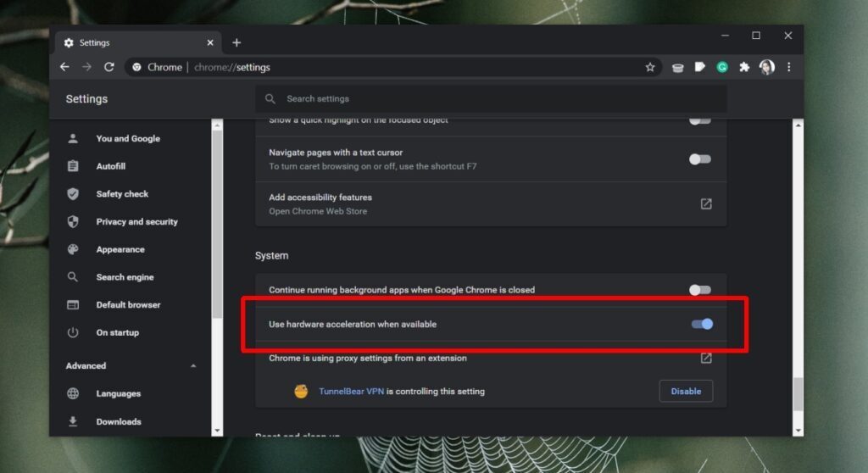Screen dimensions: 868x473
Task: Enable Navigate pages with a text cursor
Action: 699,159
